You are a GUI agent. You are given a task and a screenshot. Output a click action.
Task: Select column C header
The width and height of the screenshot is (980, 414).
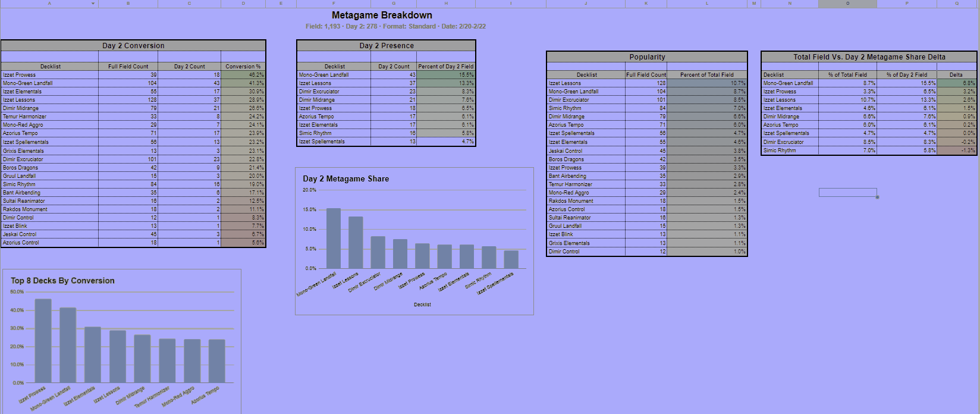[189, 4]
